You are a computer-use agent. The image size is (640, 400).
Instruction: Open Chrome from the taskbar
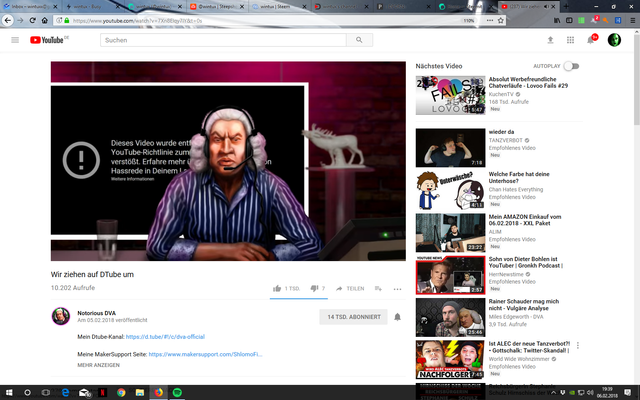pos(121,393)
